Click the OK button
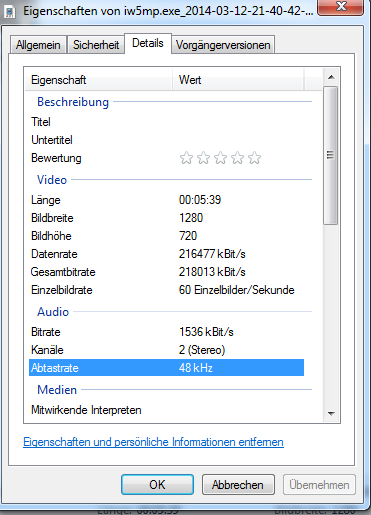 157,484
